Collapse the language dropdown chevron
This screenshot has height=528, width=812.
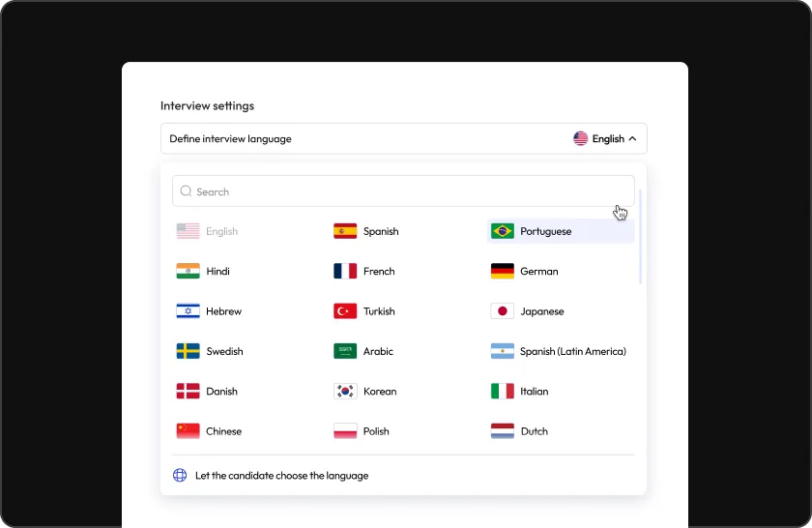pyautogui.click(x=632, y=138)
